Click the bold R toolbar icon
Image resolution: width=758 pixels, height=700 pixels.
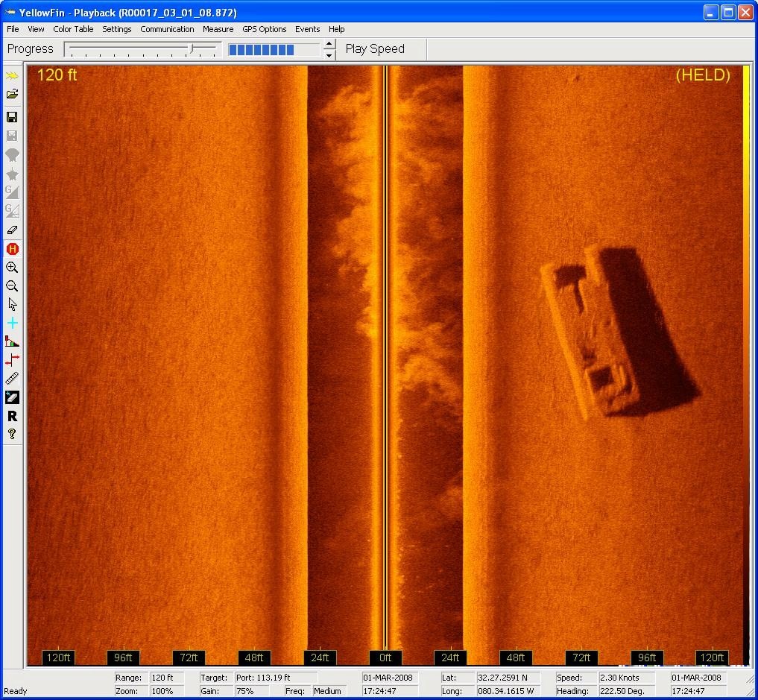12,416
